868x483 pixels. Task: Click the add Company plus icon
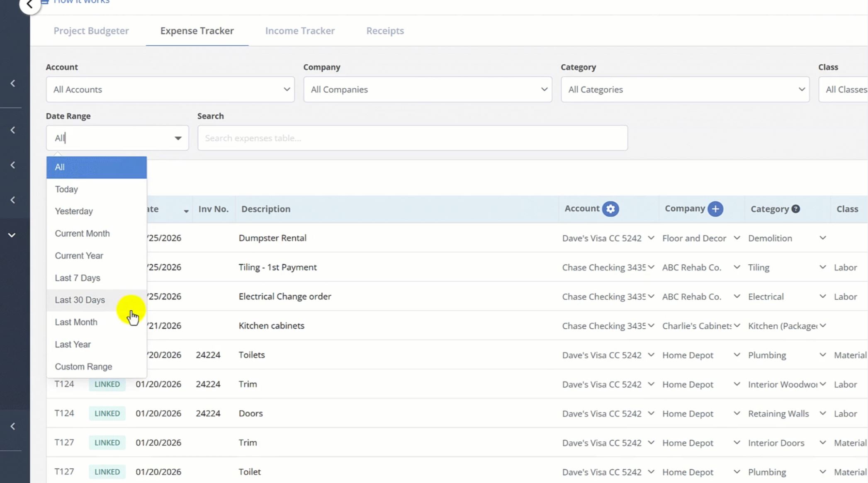point(715,209)
